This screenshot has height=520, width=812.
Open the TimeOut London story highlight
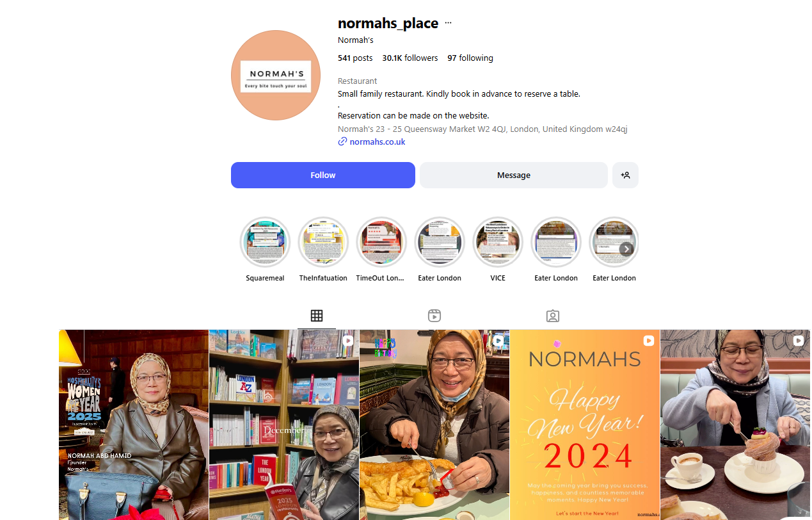[381, 242]
